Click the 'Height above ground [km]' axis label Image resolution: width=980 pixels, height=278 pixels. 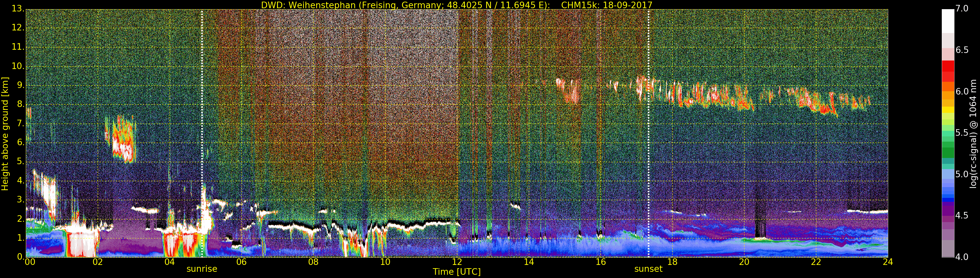pyautogui.click(x=5, y=133)
